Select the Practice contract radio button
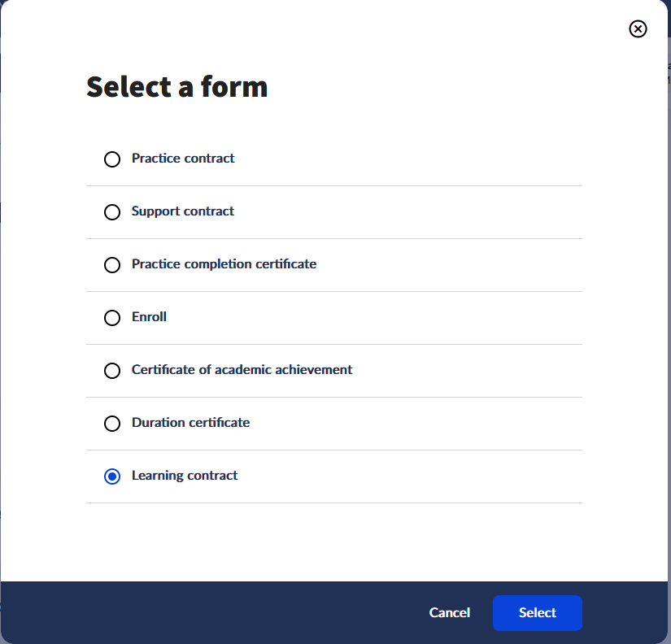This screenshot has width=671, height=644. coord(112,159)
